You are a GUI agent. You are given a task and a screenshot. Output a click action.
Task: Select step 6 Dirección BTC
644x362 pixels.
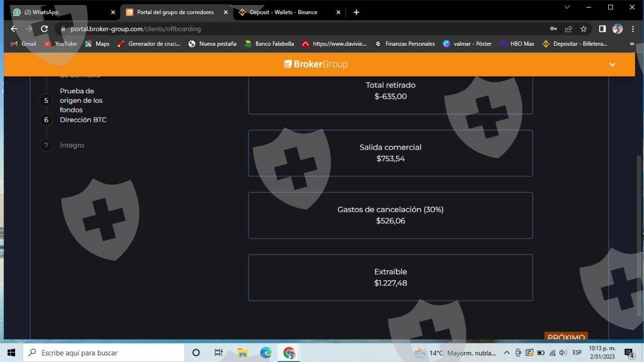(74, 120)
